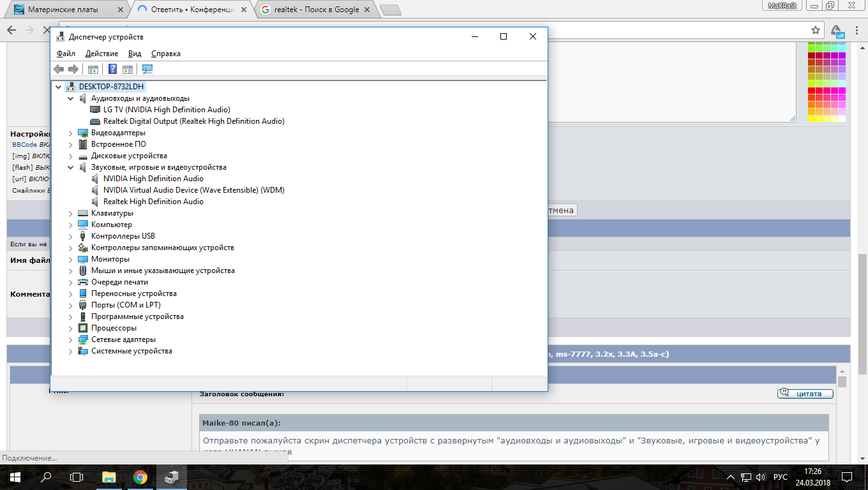Open the Вид menu
The height and width of the screenshot is (490, 868).
click(135, 54)
